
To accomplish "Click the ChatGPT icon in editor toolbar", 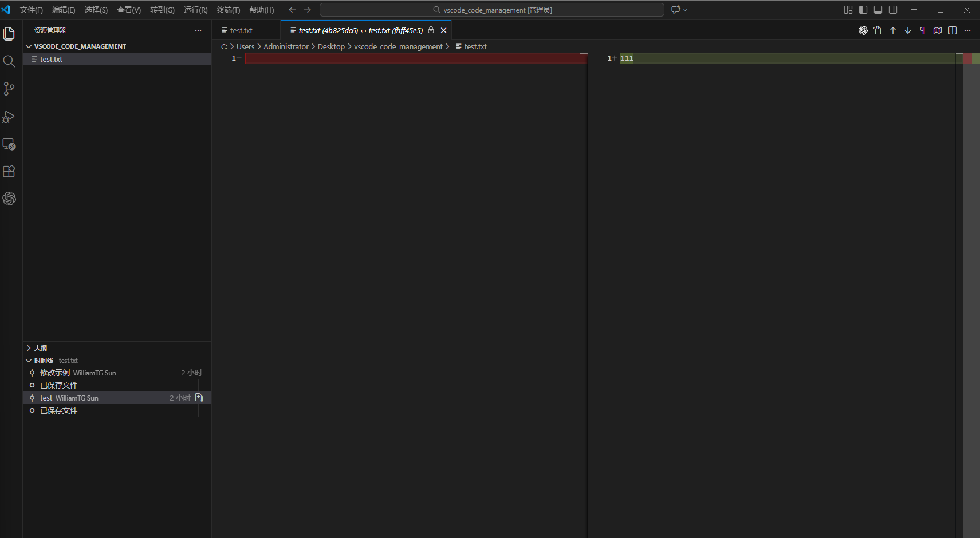I will point(863,30).
